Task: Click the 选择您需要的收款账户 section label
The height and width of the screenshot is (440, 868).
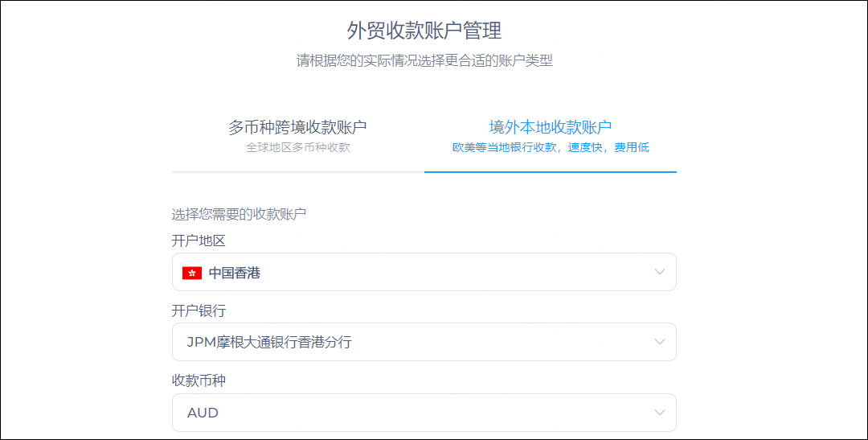Action: pyautogui.click(x=240, y=214)
